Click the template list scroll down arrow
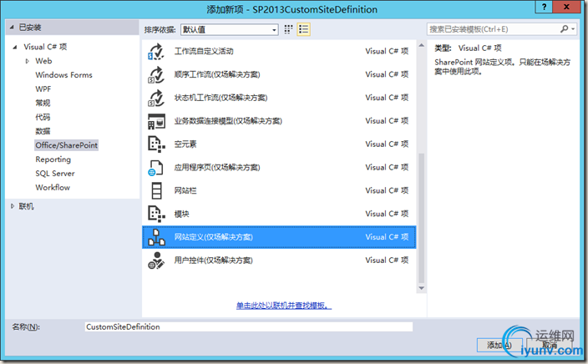Viewport: 588px width, 364px height. click(422, 288)
